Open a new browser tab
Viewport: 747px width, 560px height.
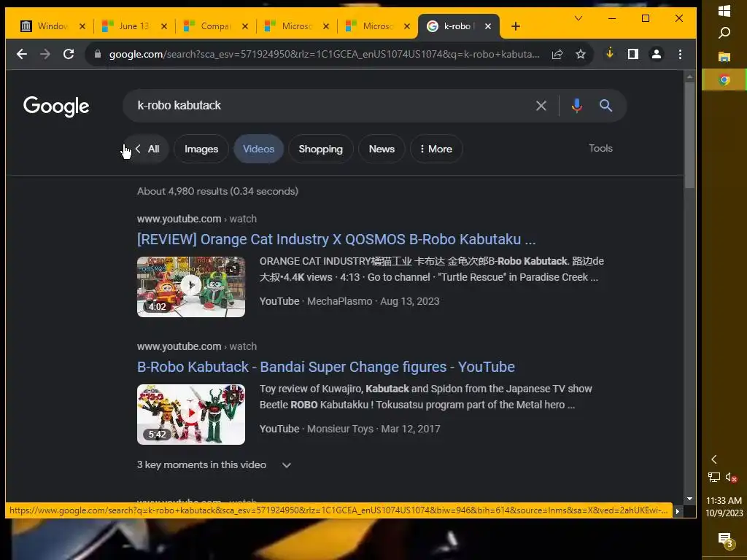516,26
